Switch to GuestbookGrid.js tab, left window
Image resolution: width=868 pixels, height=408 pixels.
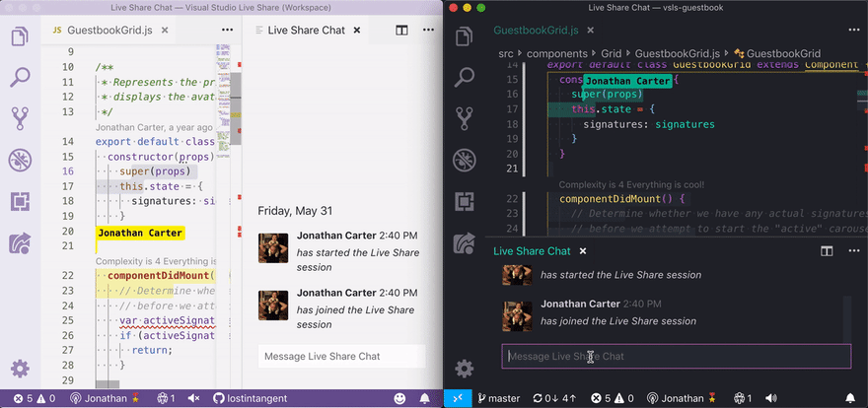click(x=109, y=31)
